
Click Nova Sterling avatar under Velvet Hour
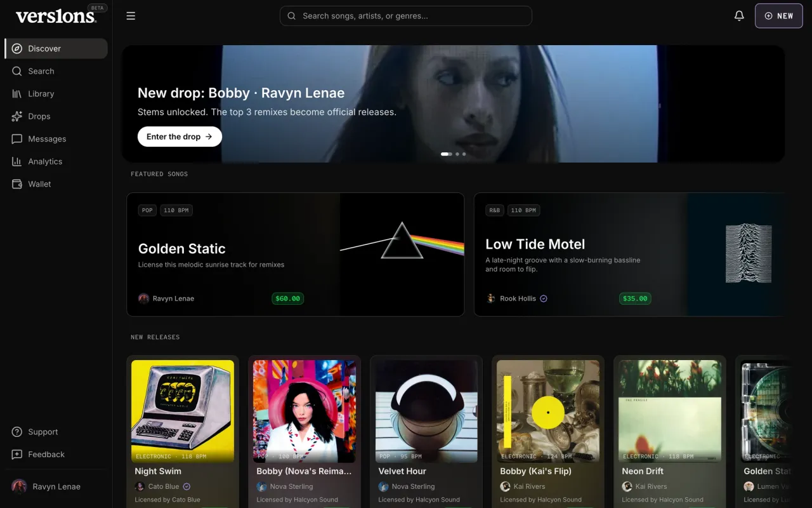(383, 486)
